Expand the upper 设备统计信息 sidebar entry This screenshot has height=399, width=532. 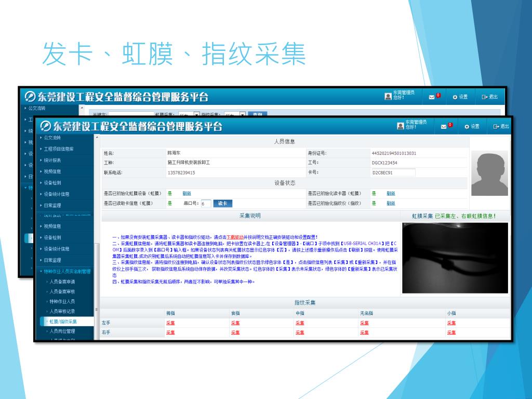coord(57,194)
